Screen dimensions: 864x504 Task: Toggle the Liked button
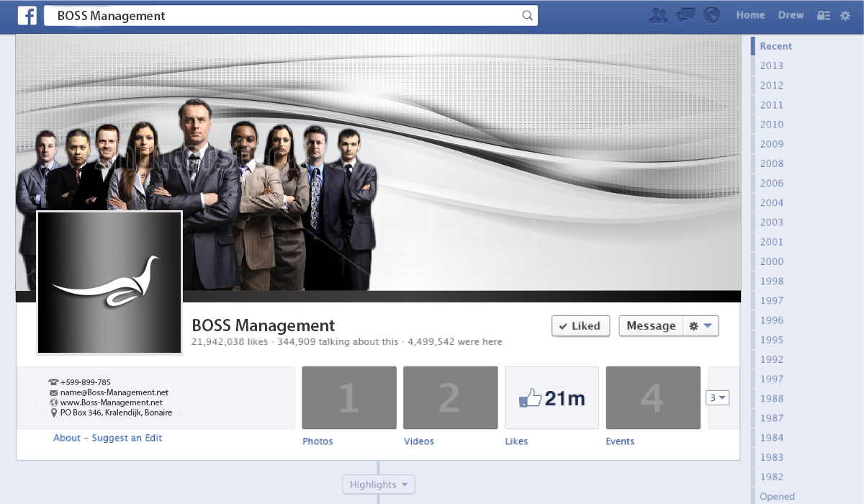(581, 326)
